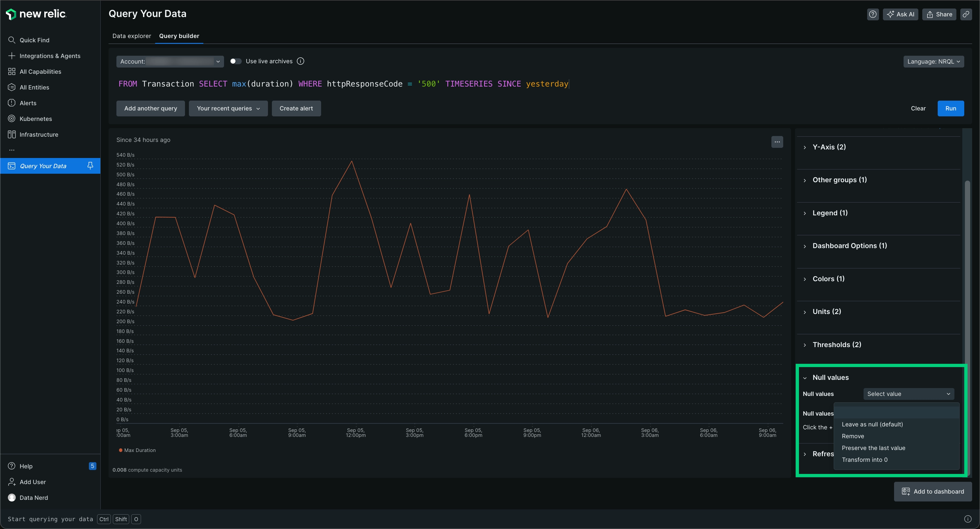Switch to Data explorer tab
The image size is (980, 529).
pos(132,36)
